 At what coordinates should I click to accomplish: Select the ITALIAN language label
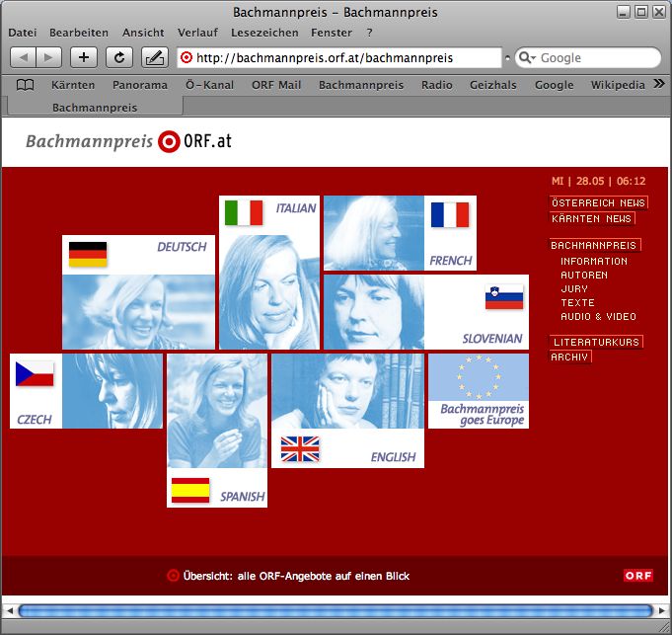(x=296, y=208)
